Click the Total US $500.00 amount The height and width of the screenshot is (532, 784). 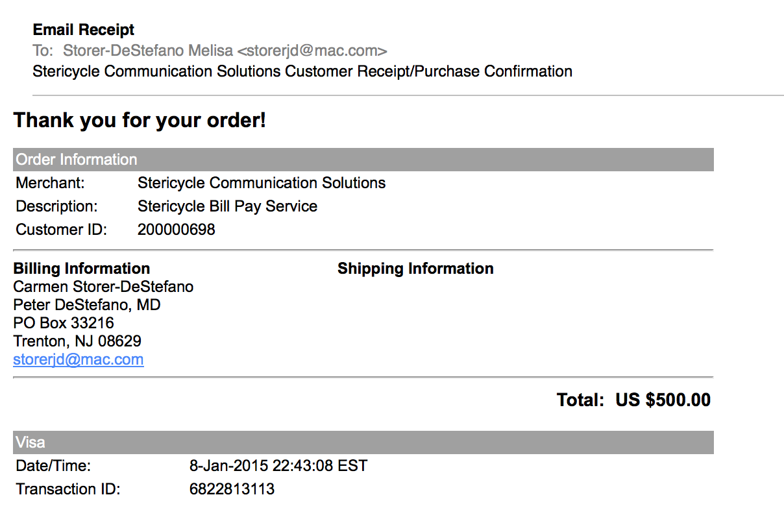(663, 400)
